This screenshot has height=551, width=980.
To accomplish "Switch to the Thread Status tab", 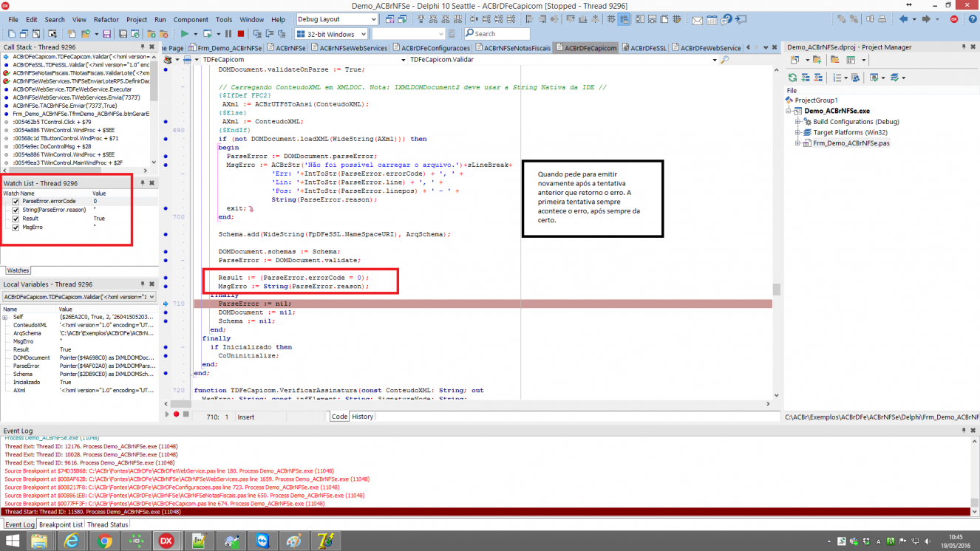I will [x=108, y=524].
